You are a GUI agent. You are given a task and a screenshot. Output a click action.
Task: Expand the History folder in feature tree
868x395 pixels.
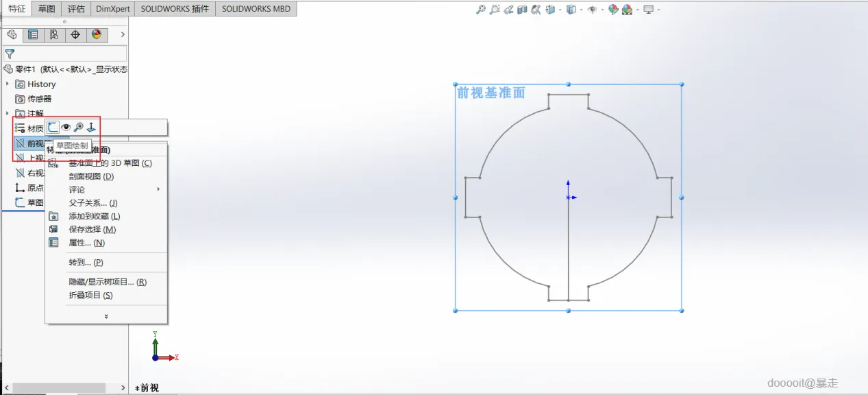click(8, 84)
